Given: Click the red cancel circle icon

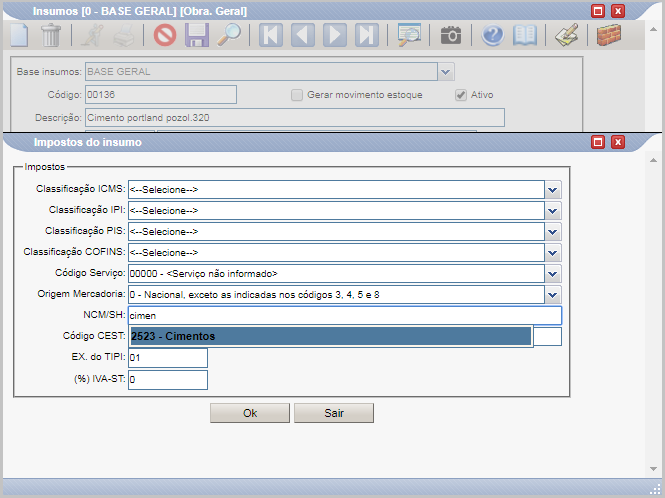Looking at the screenshot, I should (x=165, y=35).
